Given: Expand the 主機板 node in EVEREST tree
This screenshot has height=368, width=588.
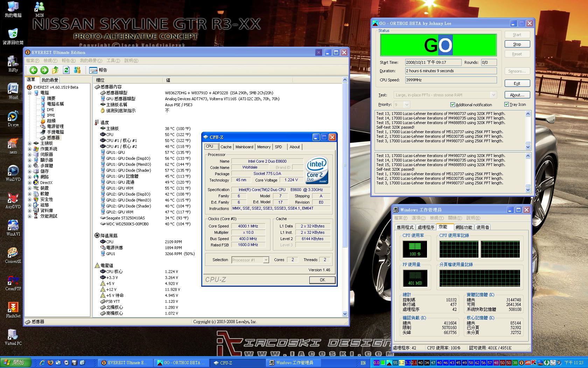Looking at the screenshot, I should (30, 143).
